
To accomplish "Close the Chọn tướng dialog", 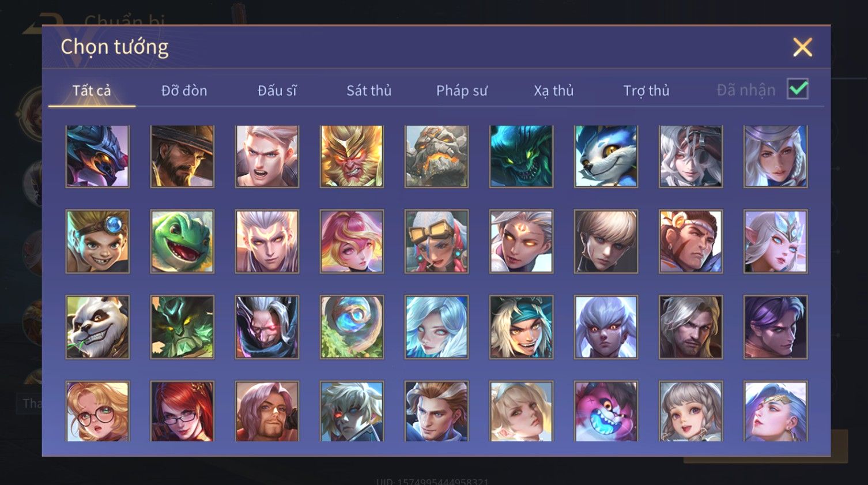I will pos(802,47).
